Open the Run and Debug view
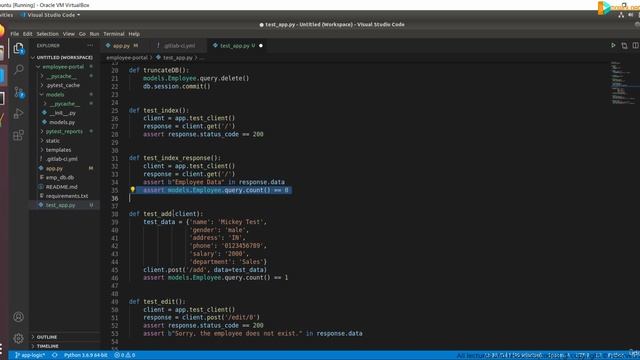Screen dimensions: 640x360 (18, 113)
